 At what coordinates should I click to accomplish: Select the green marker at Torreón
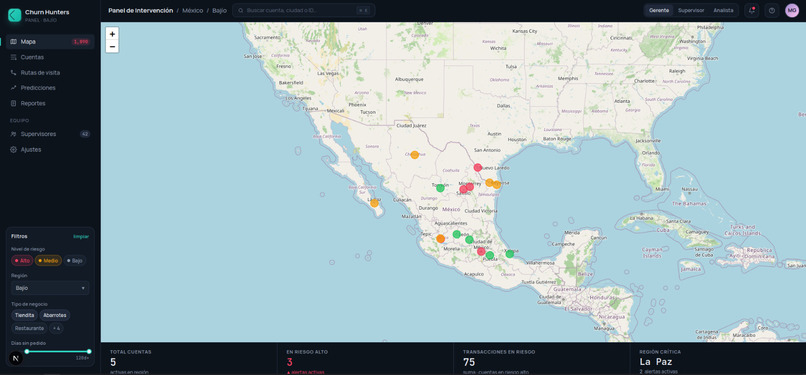(x=440, y=188)
